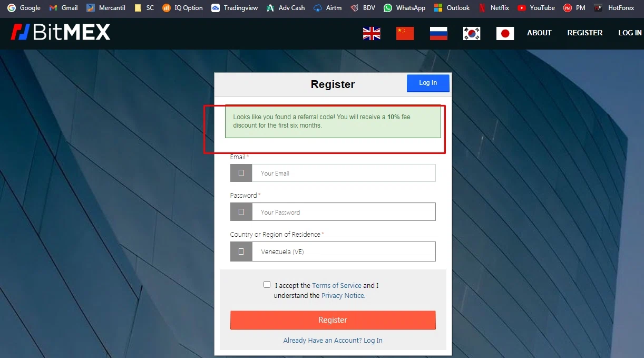Open the YouTube bookmark
This screenshot has width=644, height=358.
(x=536, y=8)
